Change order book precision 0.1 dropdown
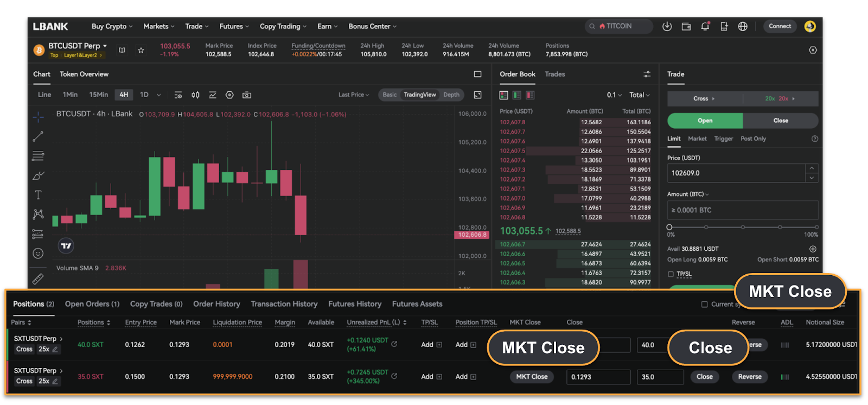The image size is (868, 405). [x=614, y=95]
